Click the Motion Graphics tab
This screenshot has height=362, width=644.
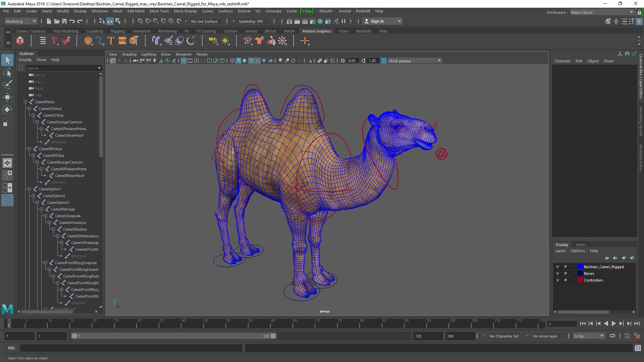[x=317, y=31]
